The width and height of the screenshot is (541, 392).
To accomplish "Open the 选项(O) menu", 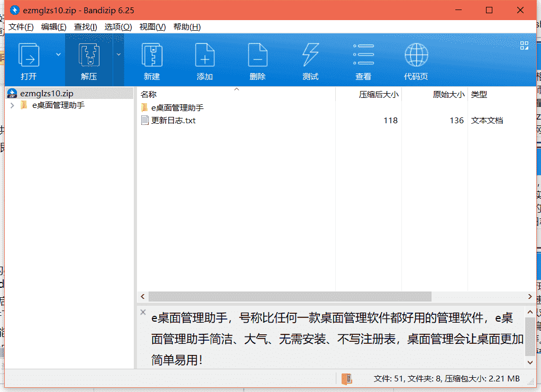I will pyautogui.click(x=118, y=27).
